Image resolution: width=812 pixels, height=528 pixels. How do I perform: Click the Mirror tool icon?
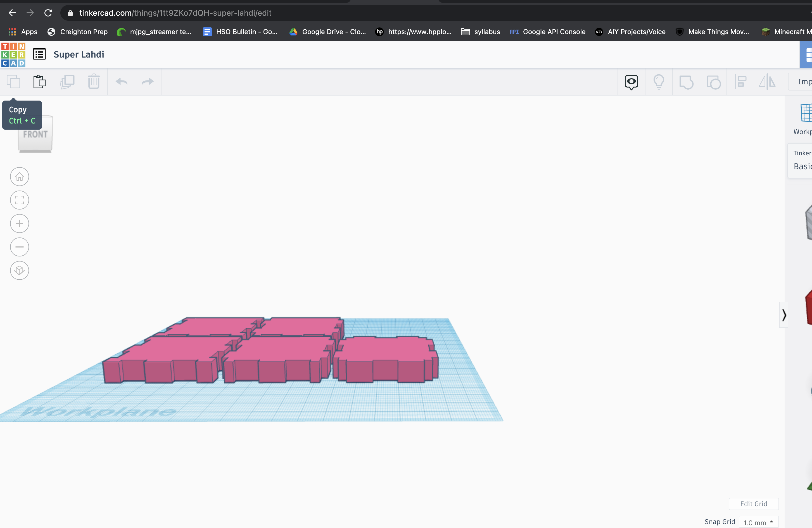click(x=767, y=82)
